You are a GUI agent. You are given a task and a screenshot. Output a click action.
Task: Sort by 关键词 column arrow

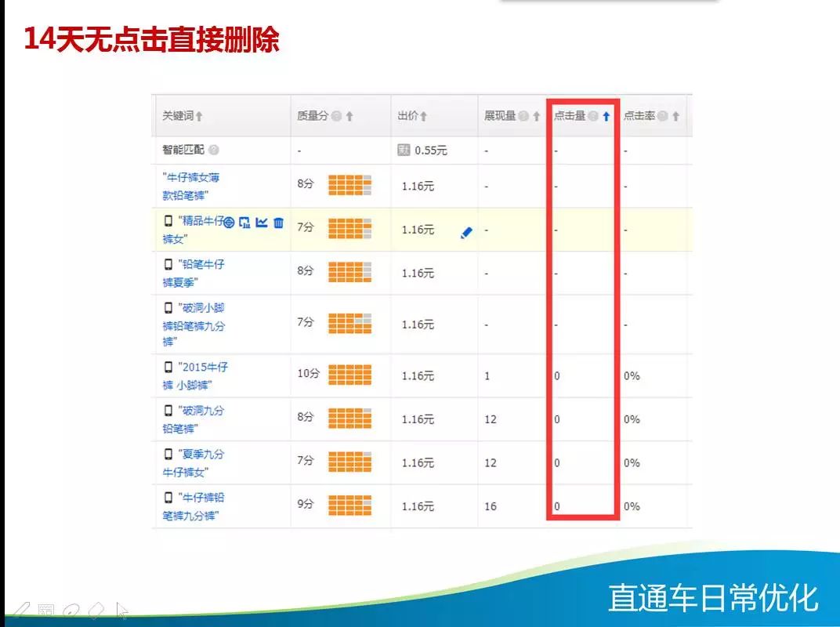[x=199, y=116]
